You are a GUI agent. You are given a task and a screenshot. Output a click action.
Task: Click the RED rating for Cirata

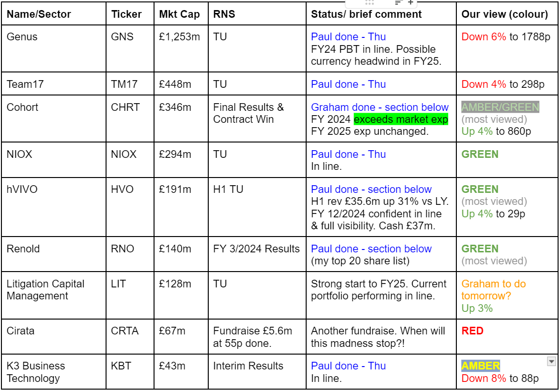point(472,331)
